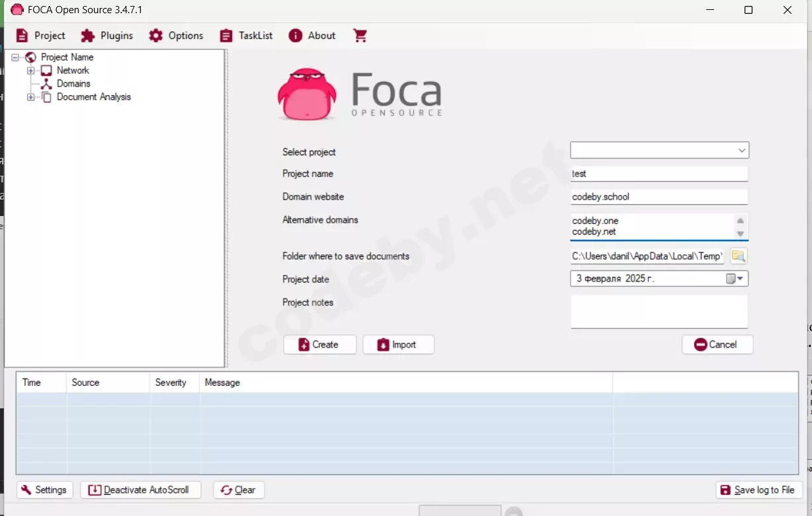Select the Document Analysis pages icon

pos(46,97)
